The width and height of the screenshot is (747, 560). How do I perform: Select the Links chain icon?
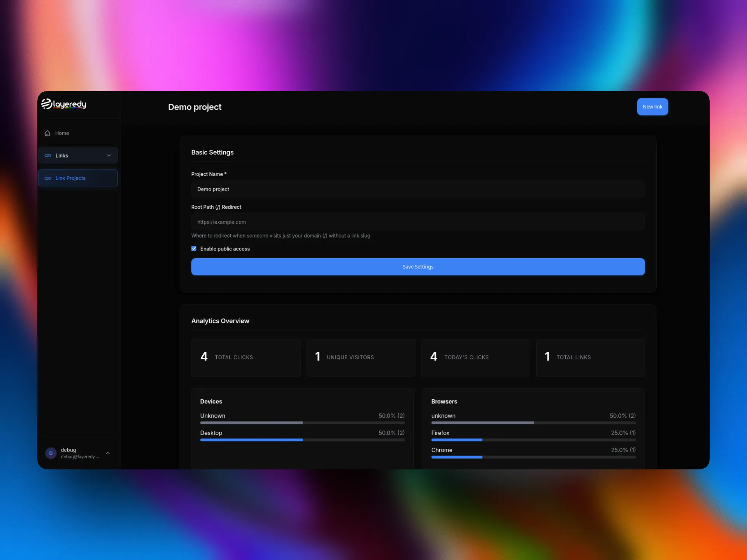(x=47, y=155)
